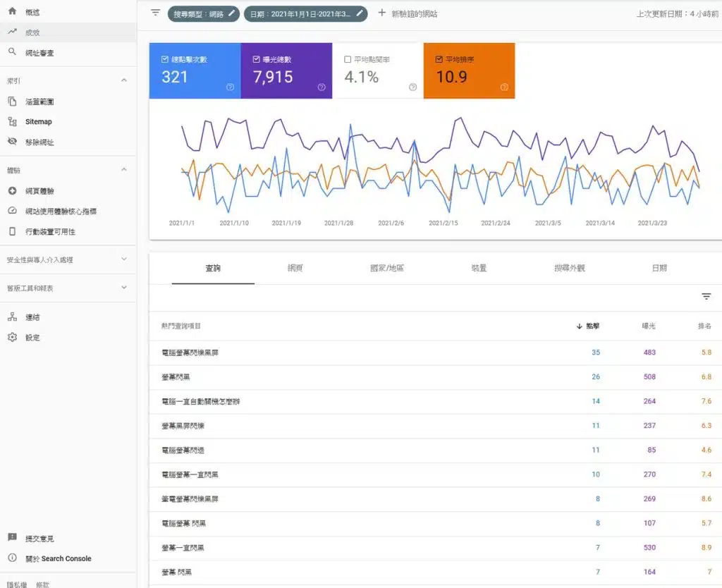The width and height of the screenshot is (722, 588).
Task: Click the 概述 home icon in sidebar
Action: pos(12,12)
